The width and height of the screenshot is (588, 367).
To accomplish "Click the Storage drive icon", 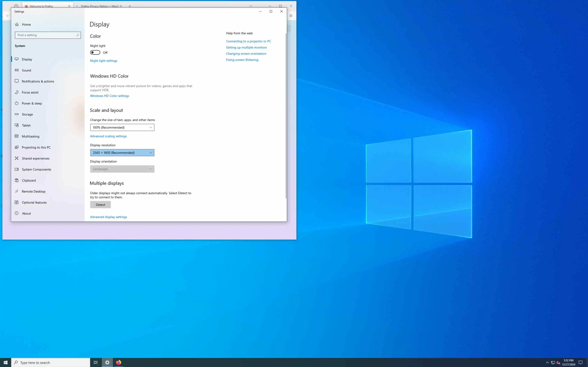I will (17, 114).
